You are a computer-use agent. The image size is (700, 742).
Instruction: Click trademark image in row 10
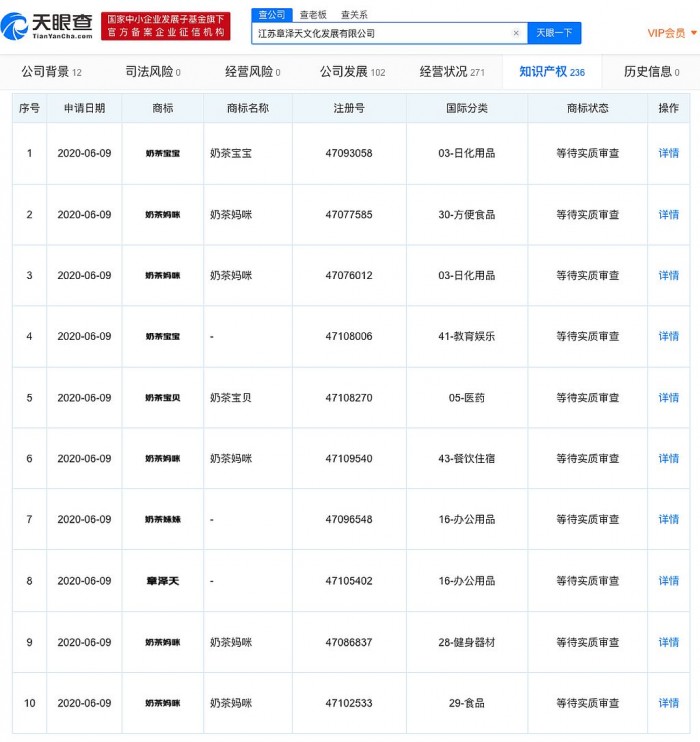point(163,703)
